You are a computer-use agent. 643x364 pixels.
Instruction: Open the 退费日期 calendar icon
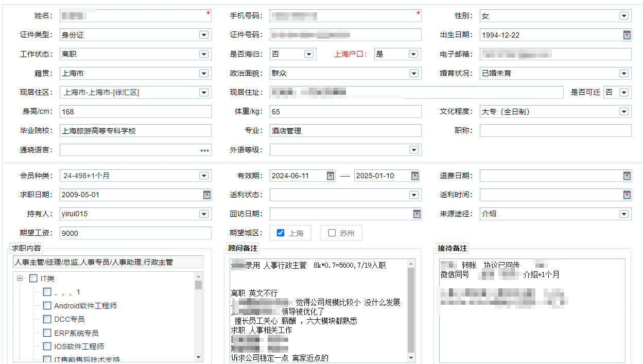coord(627,176)
